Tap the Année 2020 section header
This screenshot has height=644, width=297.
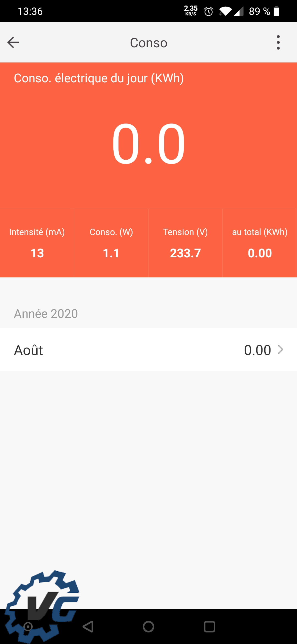(x=46, y=314)
